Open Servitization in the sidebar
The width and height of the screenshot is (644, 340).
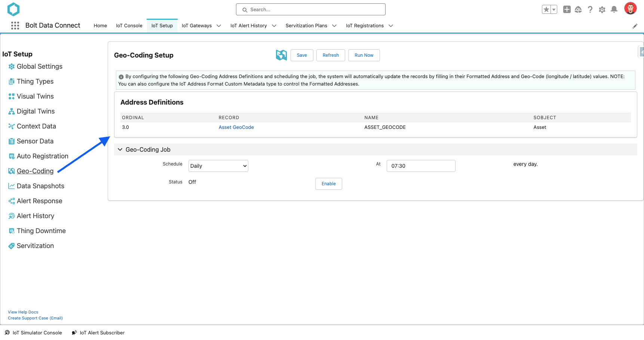tap(35, 246)
